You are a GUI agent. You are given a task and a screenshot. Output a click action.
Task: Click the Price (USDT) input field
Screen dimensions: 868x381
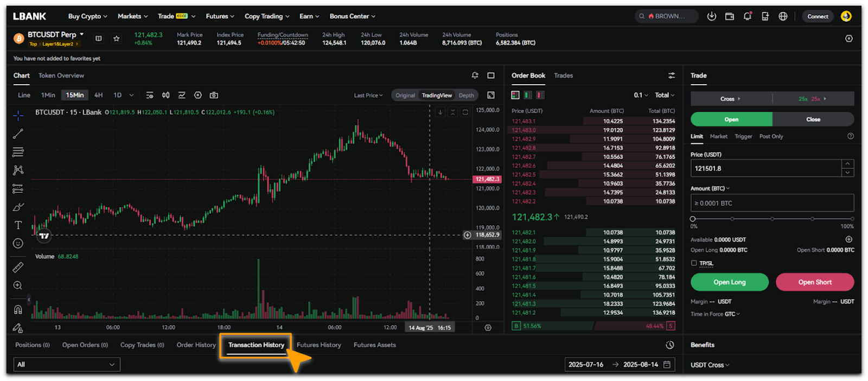pyautogui.click(x=765, y=168)
